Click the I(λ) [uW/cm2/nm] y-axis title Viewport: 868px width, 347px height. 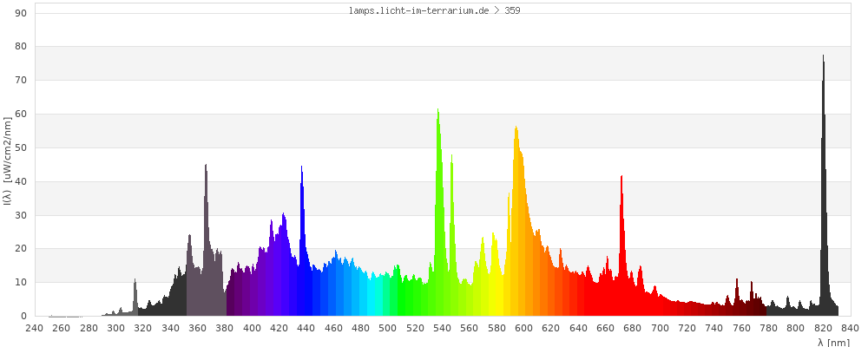coord(7,162)
